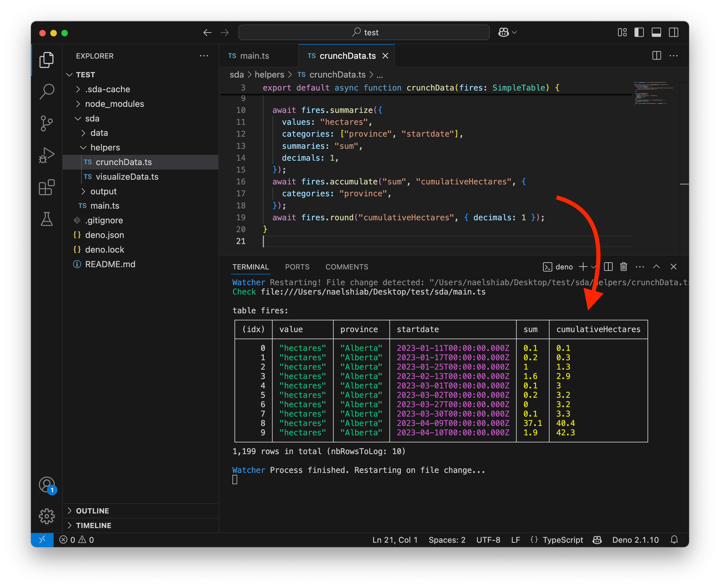The height and width of the screenshot is (588, 720).
Task: Maximize the terminal panel size
Action: point(656,267)
